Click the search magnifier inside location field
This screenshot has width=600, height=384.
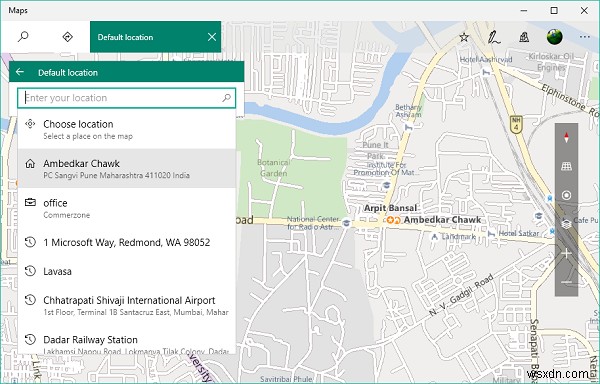coord(227,98)
